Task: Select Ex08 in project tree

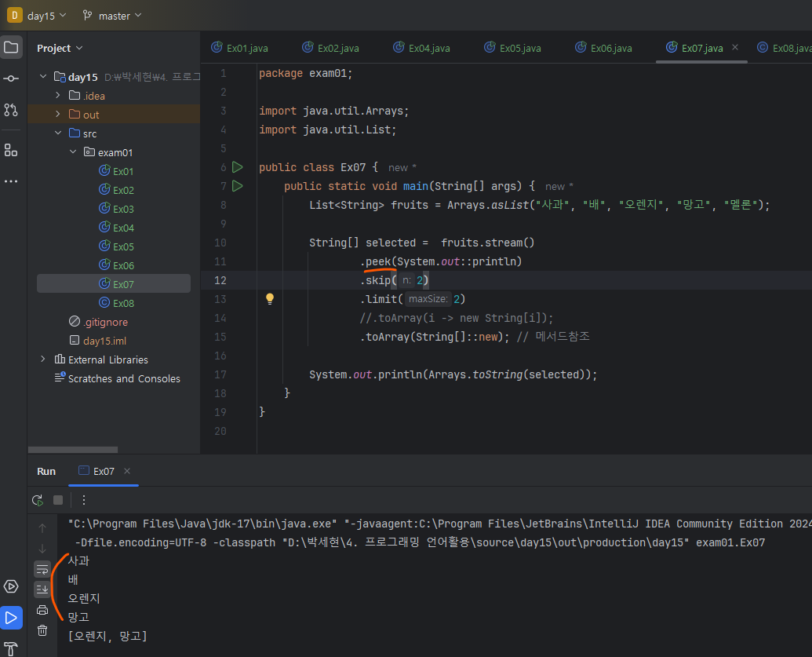Action: pos(117,303)
